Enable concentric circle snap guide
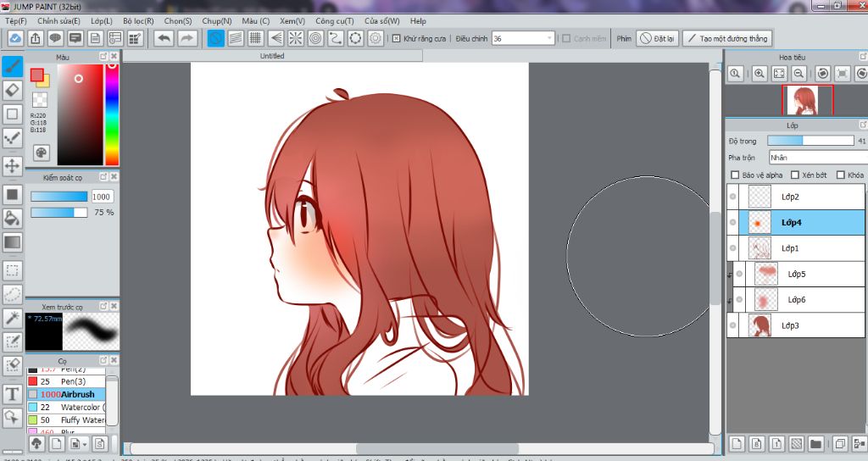 315,39
